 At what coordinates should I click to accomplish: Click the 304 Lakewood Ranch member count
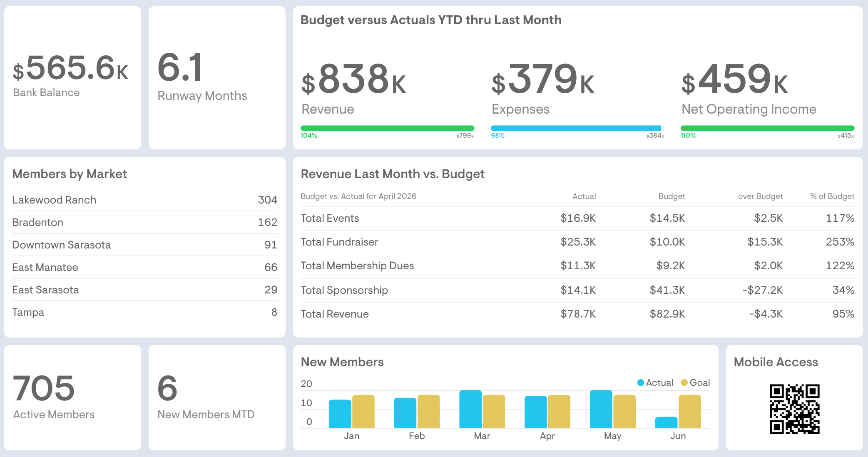(268, 200)
